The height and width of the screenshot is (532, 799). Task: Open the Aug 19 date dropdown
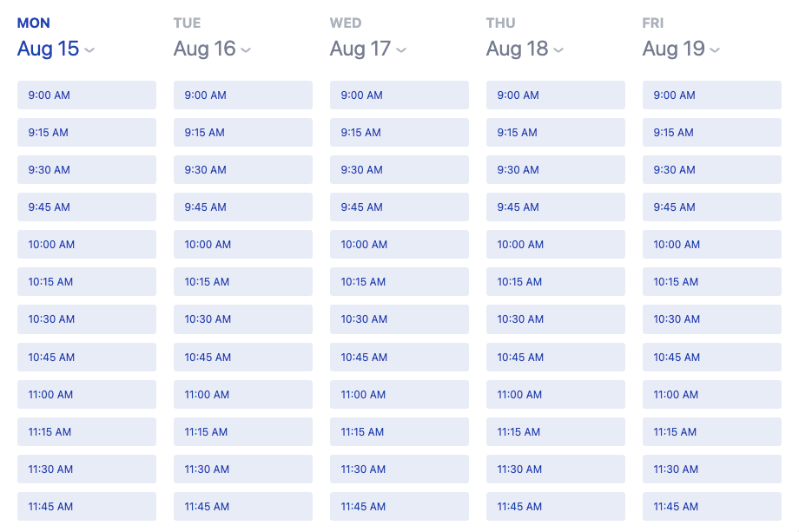714,49
